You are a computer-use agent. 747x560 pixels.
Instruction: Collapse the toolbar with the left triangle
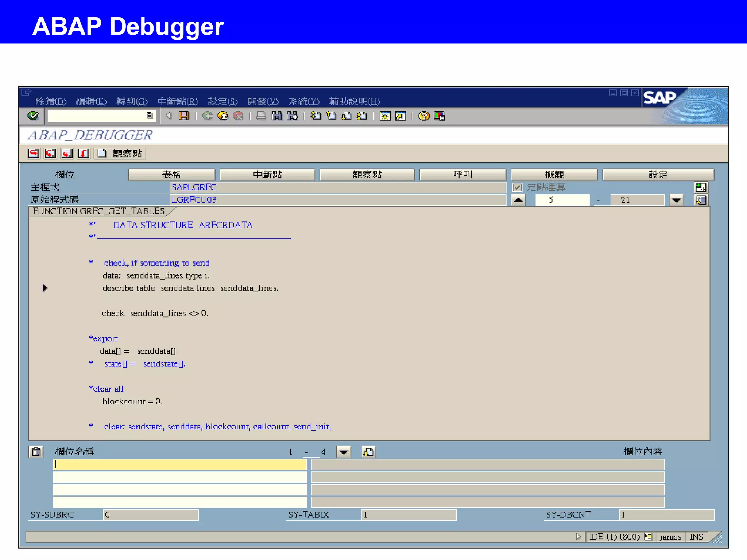(169, 116)
